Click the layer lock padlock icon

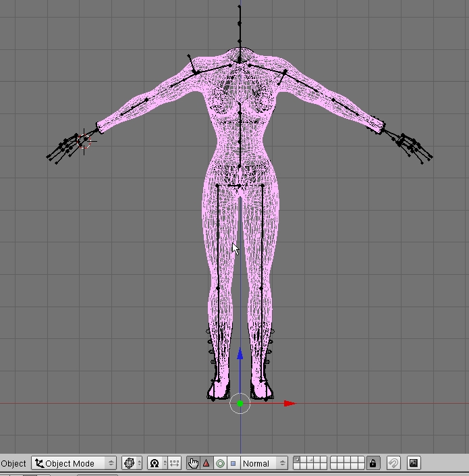coord(373,463)
